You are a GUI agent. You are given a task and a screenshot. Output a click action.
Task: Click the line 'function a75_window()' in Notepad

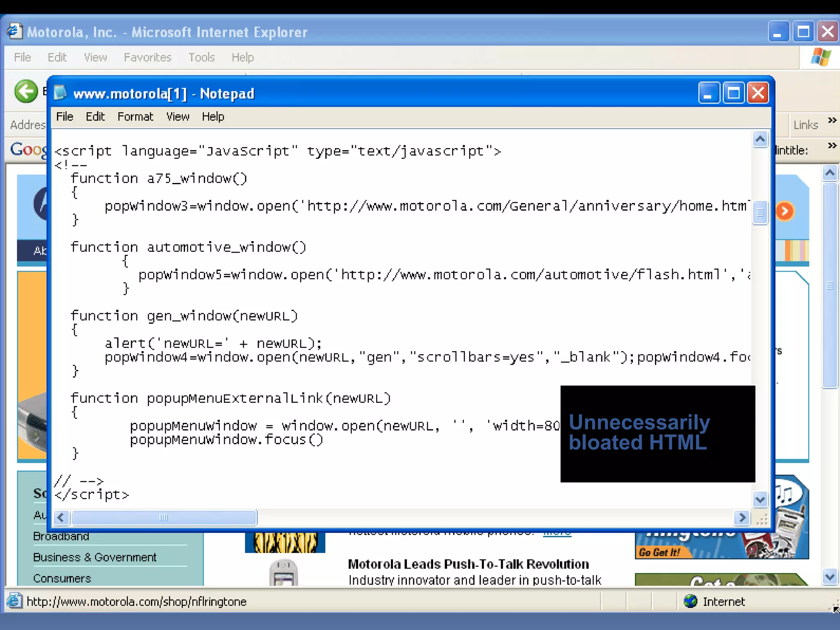click(x=159, y=178)
